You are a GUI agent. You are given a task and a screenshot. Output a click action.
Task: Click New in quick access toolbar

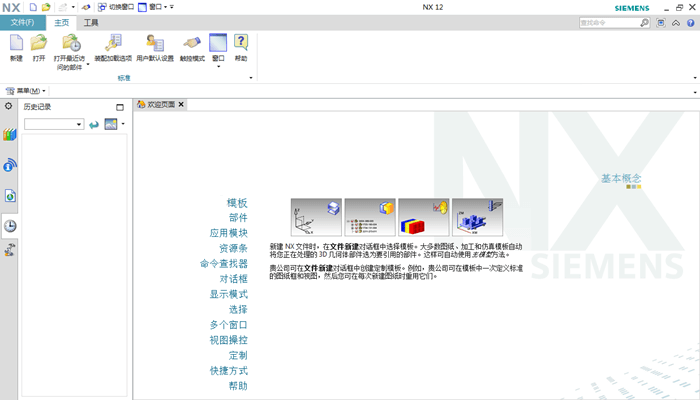tap(33, 7)
